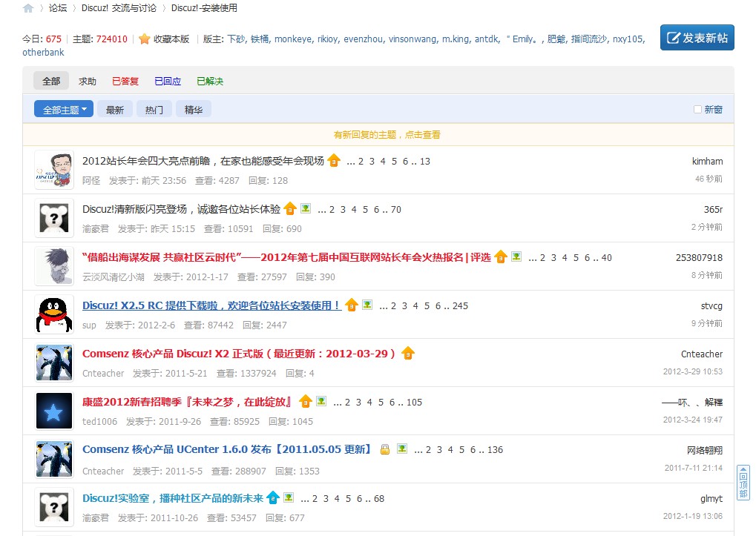Open moderator monkeye profile
Image resolution: width=756 pixels, height=536 pixels.
[292, 39]
